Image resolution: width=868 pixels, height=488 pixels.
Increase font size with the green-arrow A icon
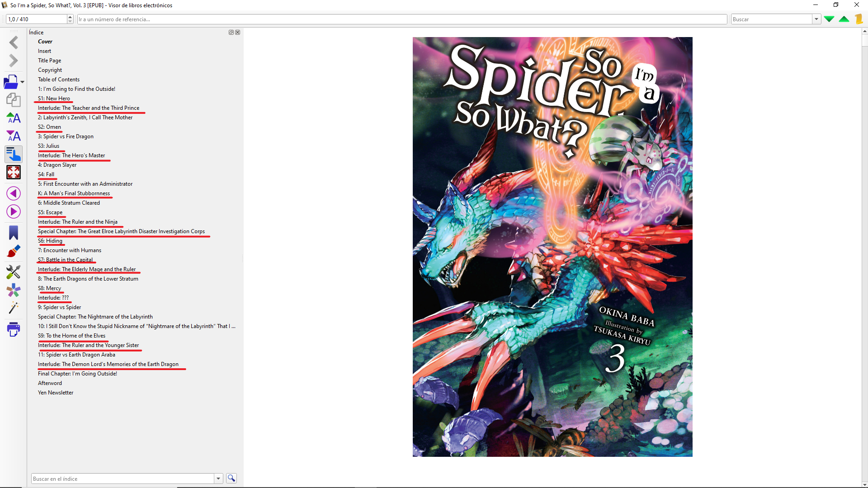coord(14,118)
